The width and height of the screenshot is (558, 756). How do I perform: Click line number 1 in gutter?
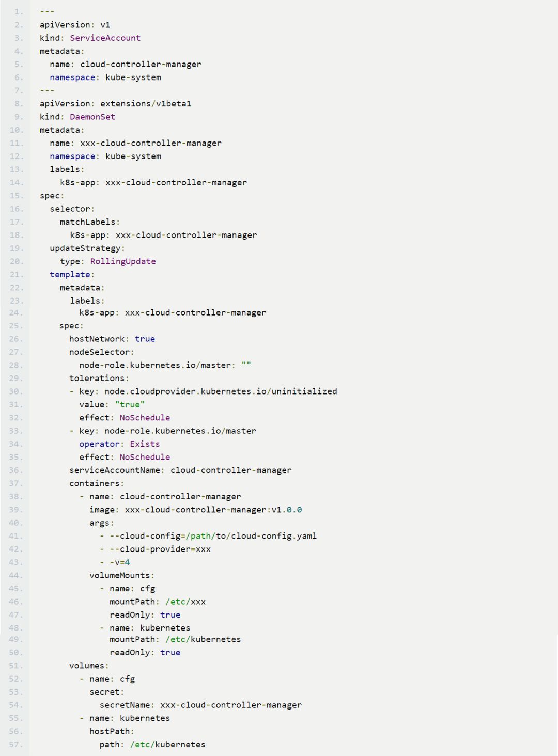19,11
